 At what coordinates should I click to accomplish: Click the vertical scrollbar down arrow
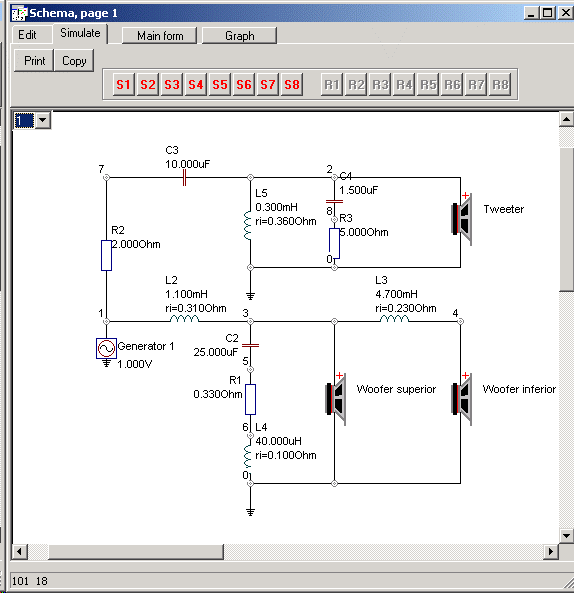[566, 536]
